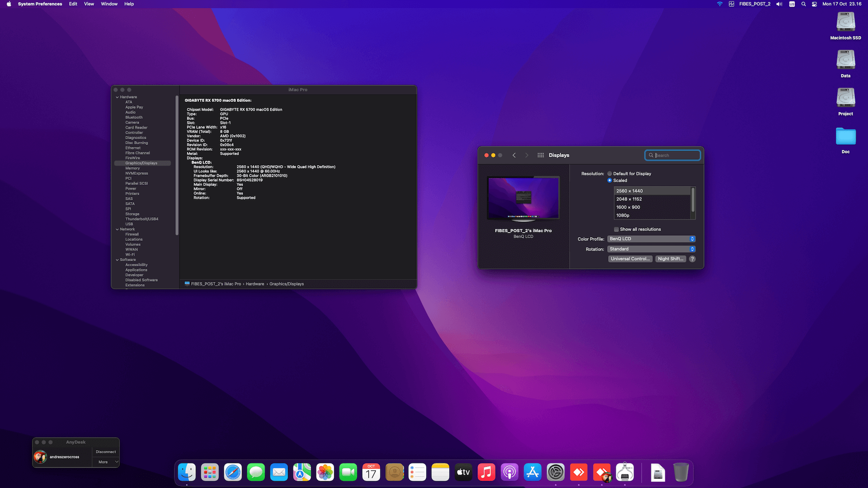868x488 pixels.
Task: Open the Apple menu
Action: (x=9, y=4)
